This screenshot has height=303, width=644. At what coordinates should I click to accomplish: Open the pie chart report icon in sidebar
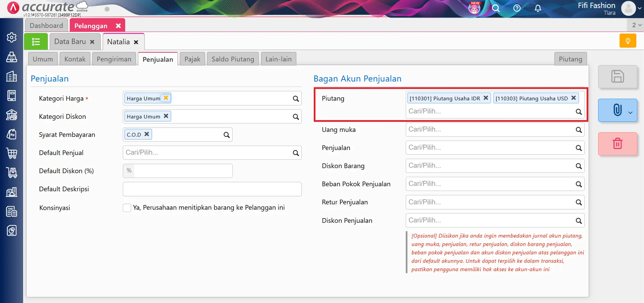(12, 231)
